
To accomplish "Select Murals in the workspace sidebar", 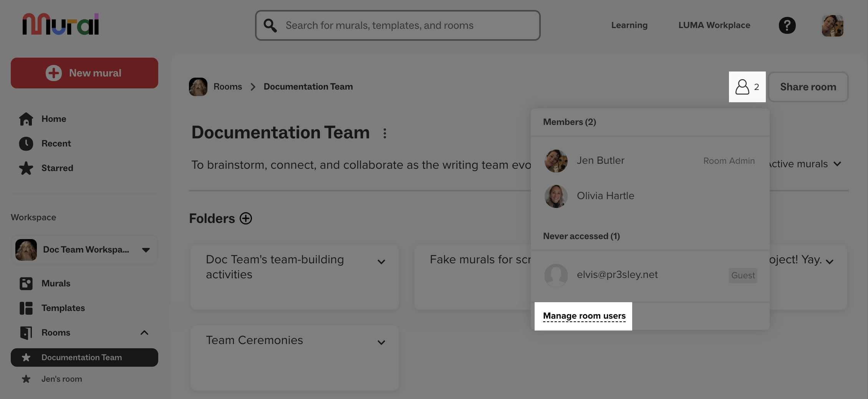I will pos(55,283).
